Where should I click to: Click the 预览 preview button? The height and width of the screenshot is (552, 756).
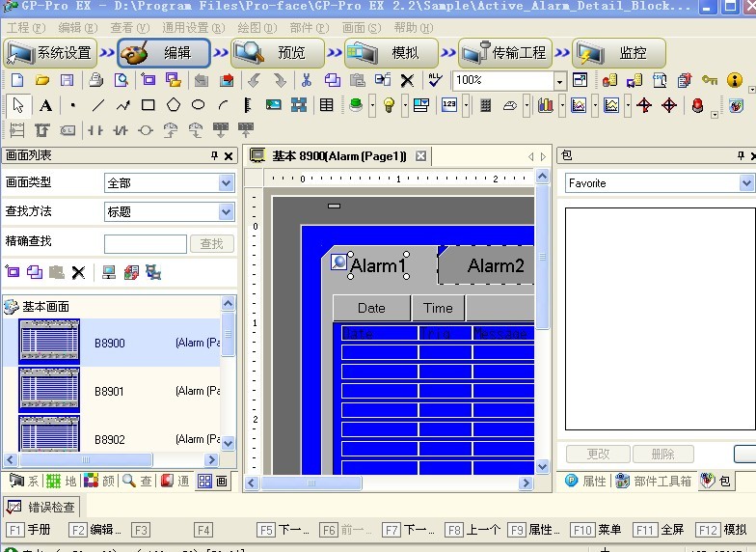(x=277, y=53)
